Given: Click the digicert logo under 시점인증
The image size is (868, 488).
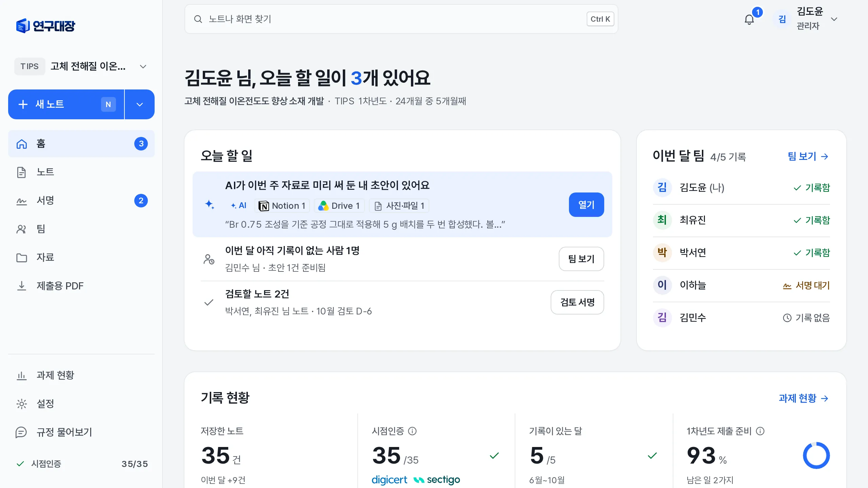Looking at the screenshot, I should click(389, 480).
